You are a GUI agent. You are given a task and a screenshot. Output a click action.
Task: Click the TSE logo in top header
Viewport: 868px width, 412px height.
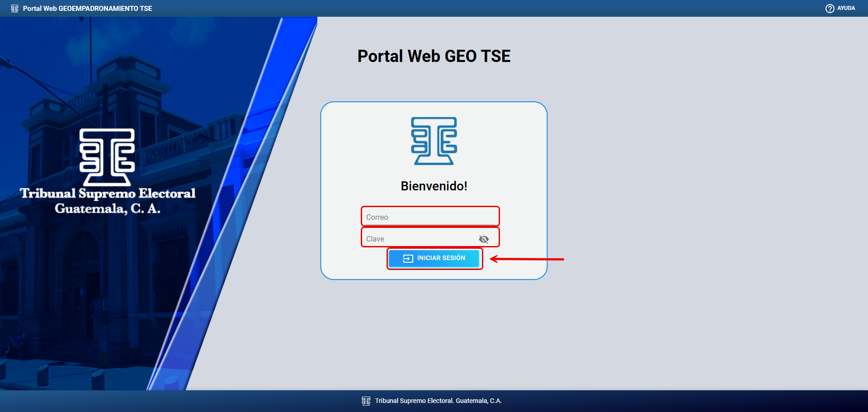point(14,9)
